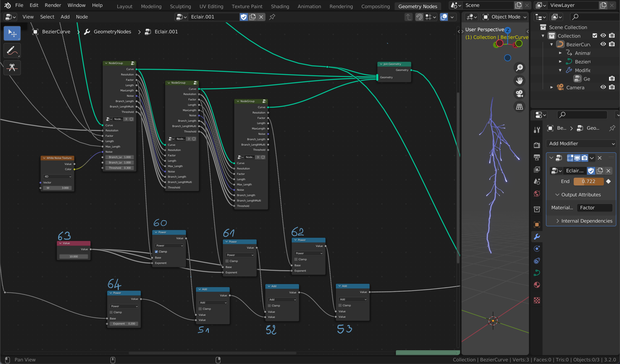This screenshot has width=620, height=364.
Task: Click the pan view hand icon
Action: click(x=519, y=81)
